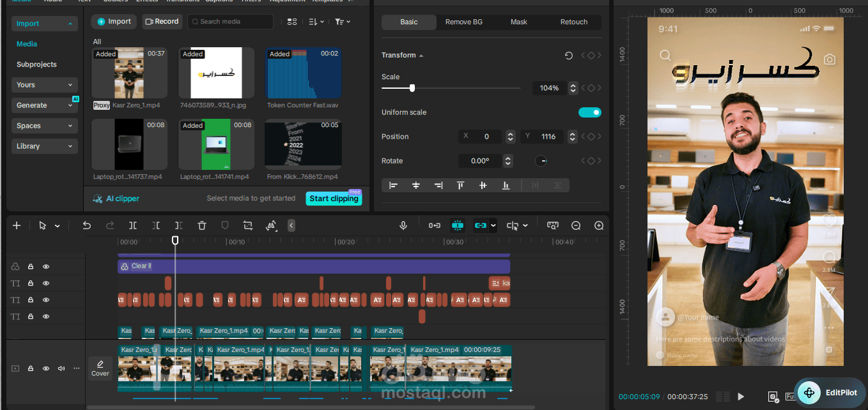Viewport: 868px width, 410px height.
Task: Switch media grid view layout
Action: [292, 22]
